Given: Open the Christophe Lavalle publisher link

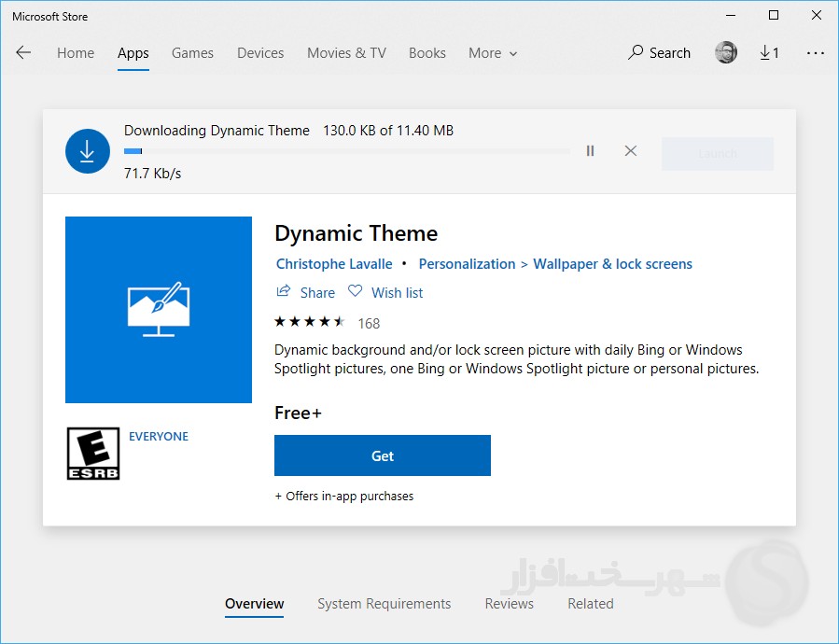Looking at the screenshot, I should [x=334, y=264].
